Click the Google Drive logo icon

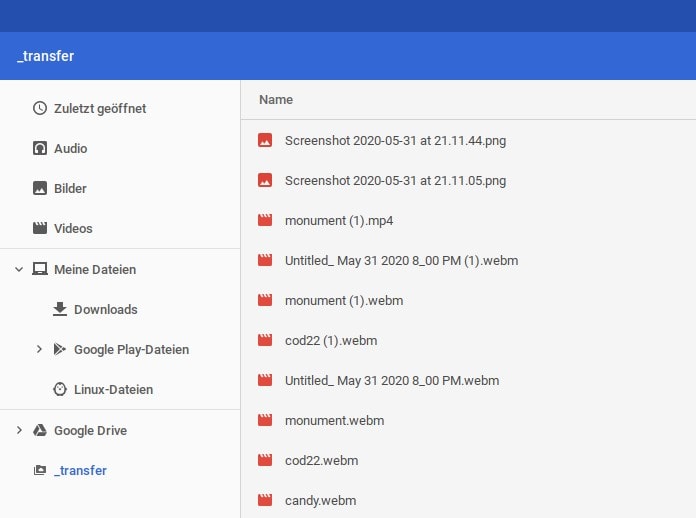pos(40,430)
